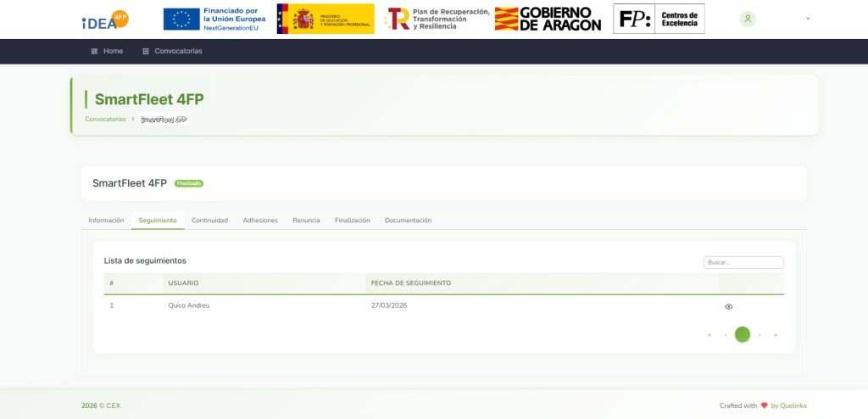Select the Adhesiones tab
The width and height of the screenshot is (868, 419).
point(260,221)
